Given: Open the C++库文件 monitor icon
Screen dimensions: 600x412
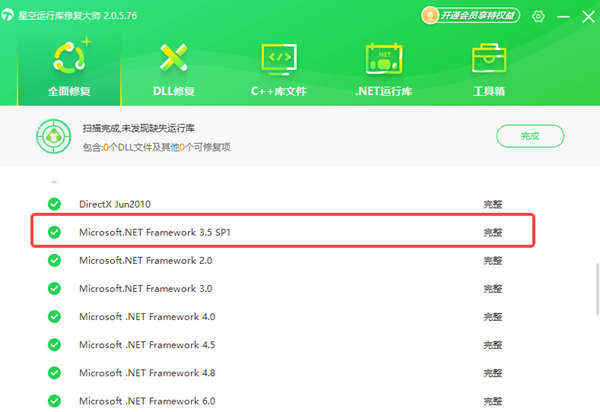Looking at the screenshot, I should pos(279,59).
